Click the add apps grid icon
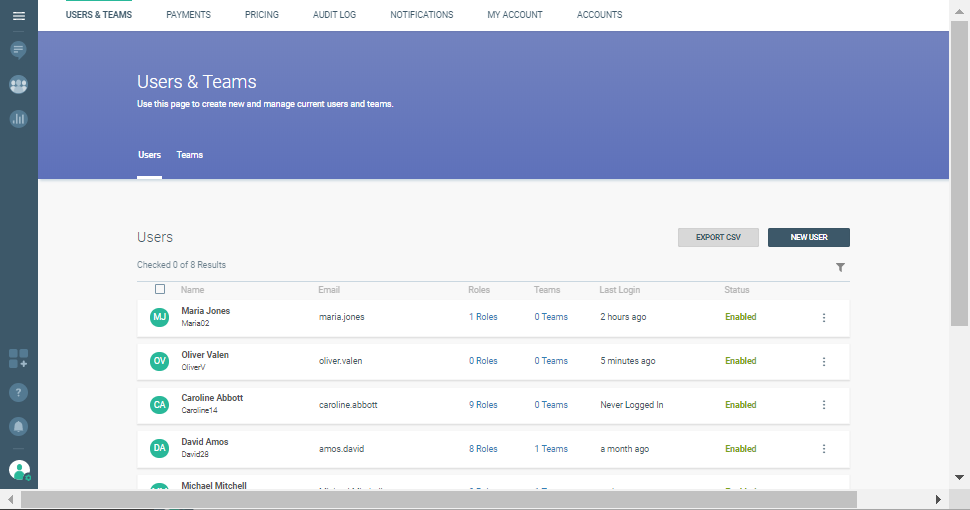Screen dimensions: 970x510 tap(18, 358)
